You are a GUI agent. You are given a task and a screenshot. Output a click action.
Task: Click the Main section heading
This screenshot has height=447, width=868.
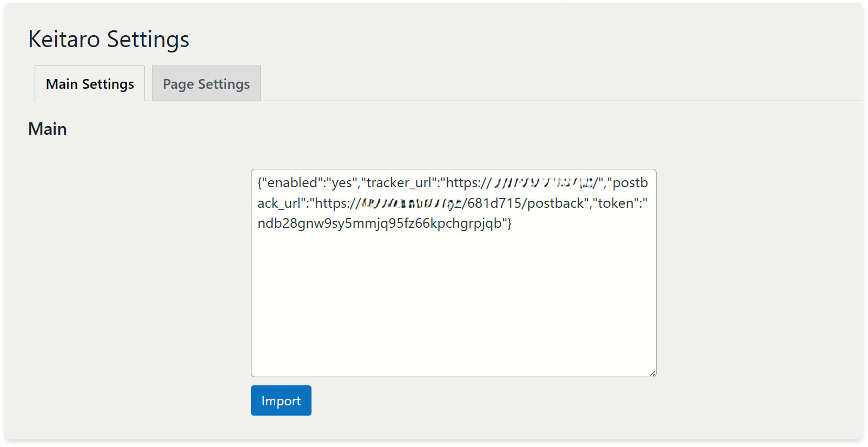tap(48, 129)
